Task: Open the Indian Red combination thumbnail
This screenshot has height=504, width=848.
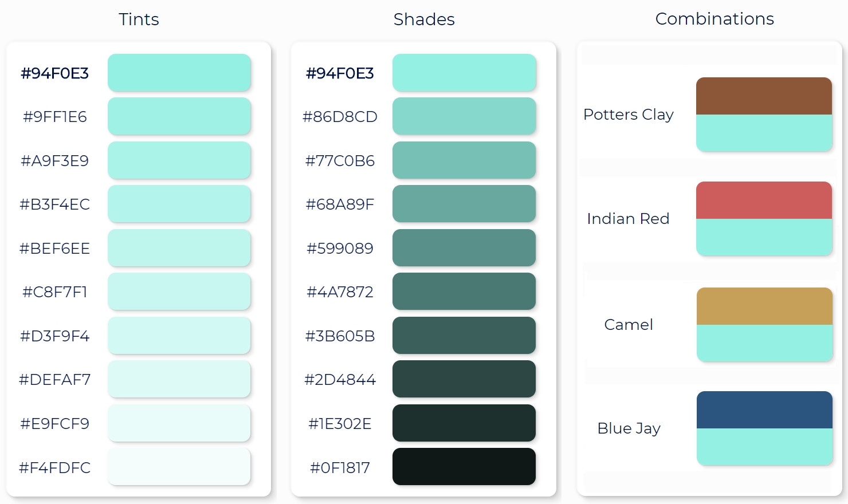Action: point(764,219)
